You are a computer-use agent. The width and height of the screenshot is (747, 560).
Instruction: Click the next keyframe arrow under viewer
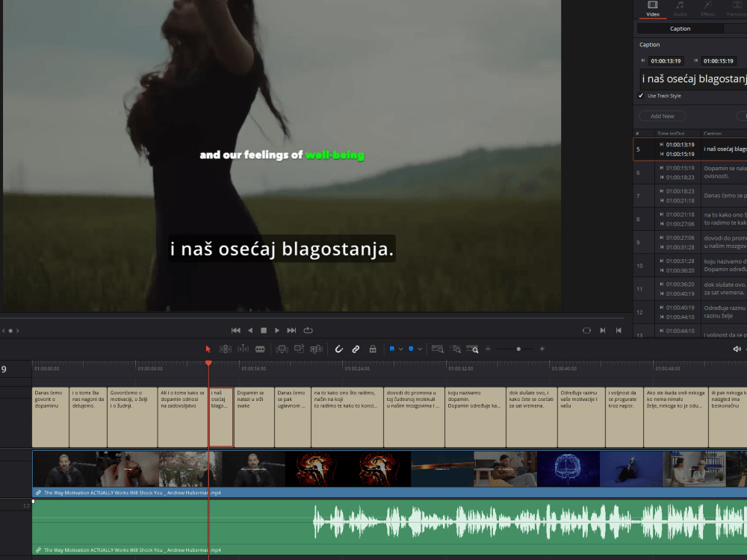pyautogui.click(x=18, y=331)
